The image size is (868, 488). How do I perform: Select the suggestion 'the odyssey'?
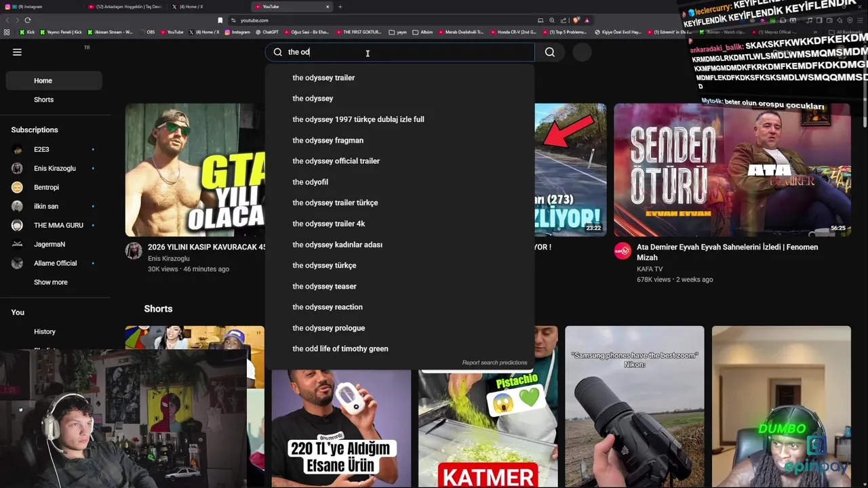pyautogui.click(x=400, y=98)
